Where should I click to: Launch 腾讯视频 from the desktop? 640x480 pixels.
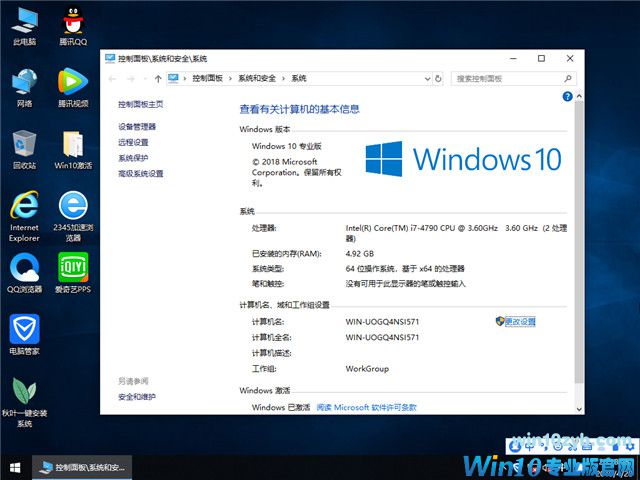tap(73, 87)
